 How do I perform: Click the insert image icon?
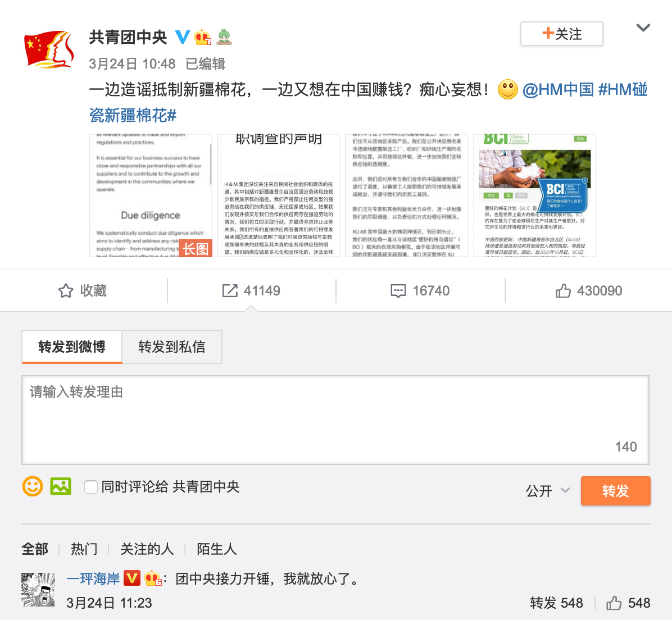pos(61,486)
